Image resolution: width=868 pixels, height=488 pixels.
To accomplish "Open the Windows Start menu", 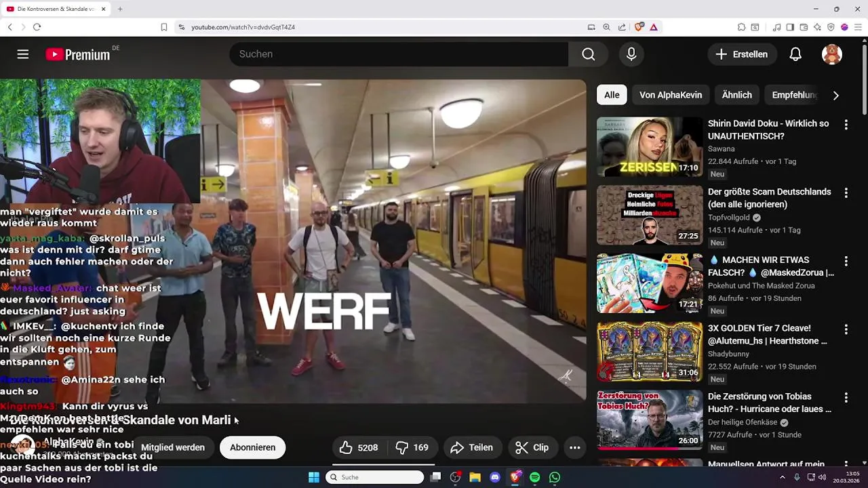I will 314,477.
